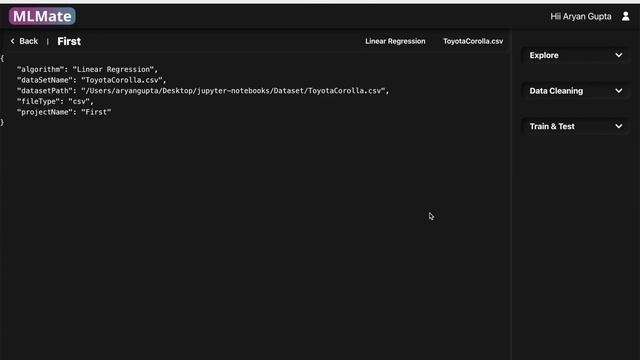The image size is (640, 360).
Task: Click the MLMate logo
Action: coord(42,16)
